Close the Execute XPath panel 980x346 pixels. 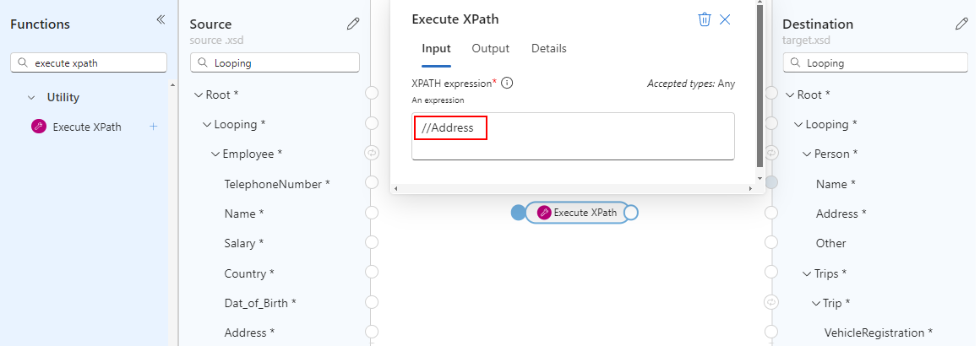[725, 19]
